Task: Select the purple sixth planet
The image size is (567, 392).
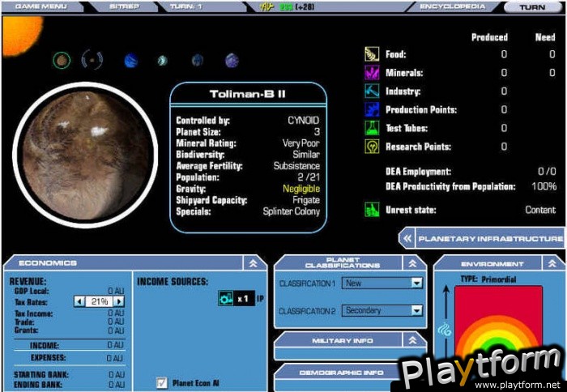Action: (232, 61)
